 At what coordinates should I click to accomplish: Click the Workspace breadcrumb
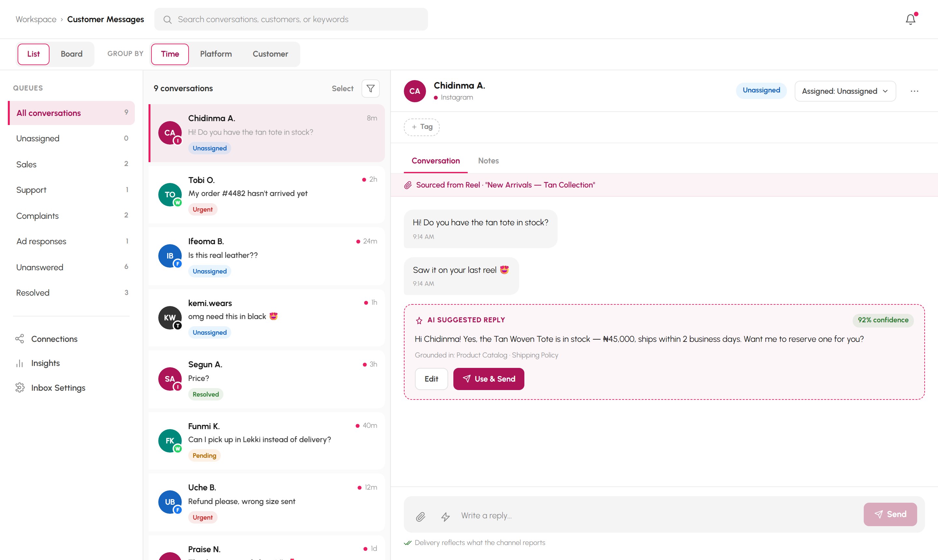tap(36, 20)
